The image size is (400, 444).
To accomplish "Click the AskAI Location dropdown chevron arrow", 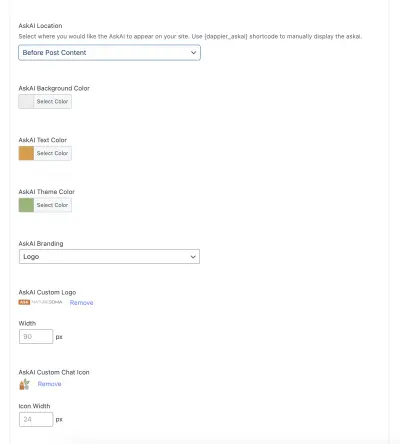I will pos(193,53).
